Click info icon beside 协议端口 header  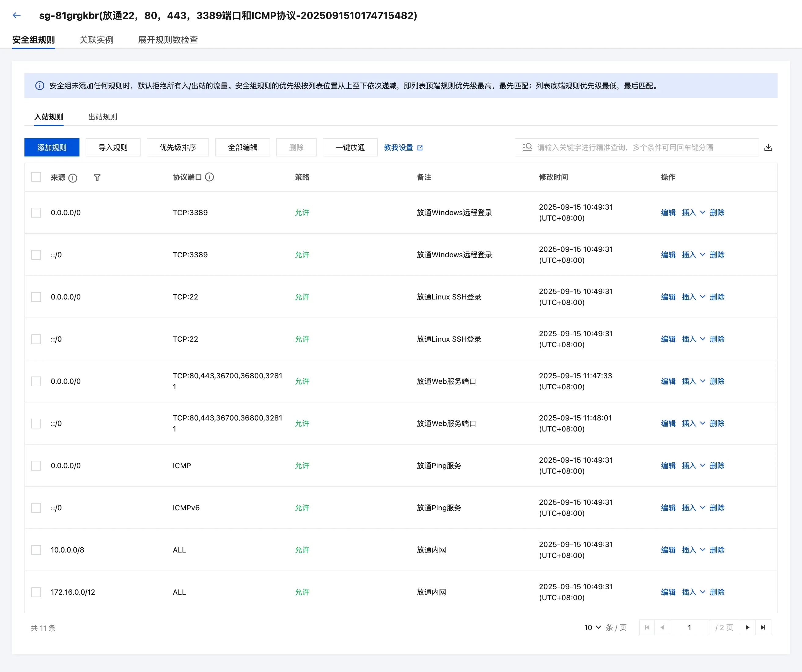point(209,177)
